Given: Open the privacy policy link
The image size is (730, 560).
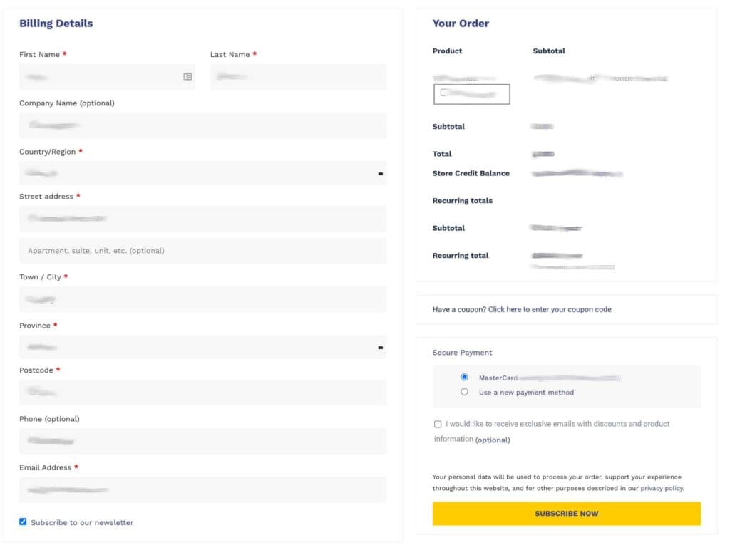Looking at the screenshot, I should (x=662, y=488).
